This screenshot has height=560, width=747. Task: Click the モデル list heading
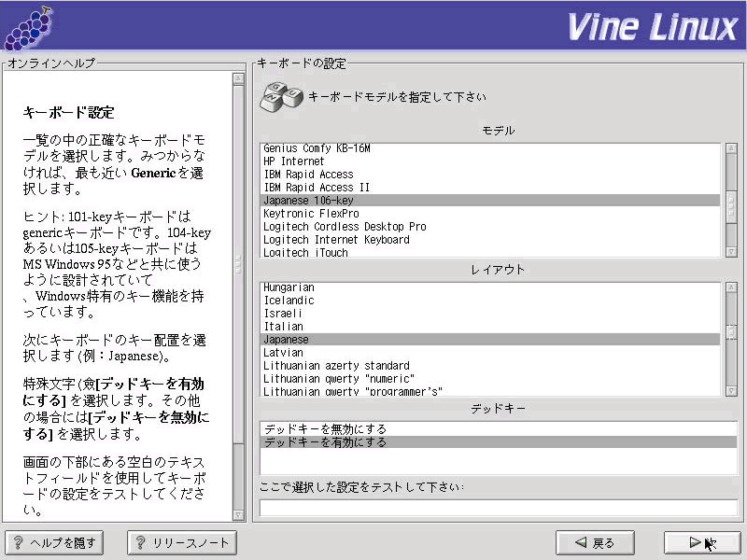[x=499, y=131]
